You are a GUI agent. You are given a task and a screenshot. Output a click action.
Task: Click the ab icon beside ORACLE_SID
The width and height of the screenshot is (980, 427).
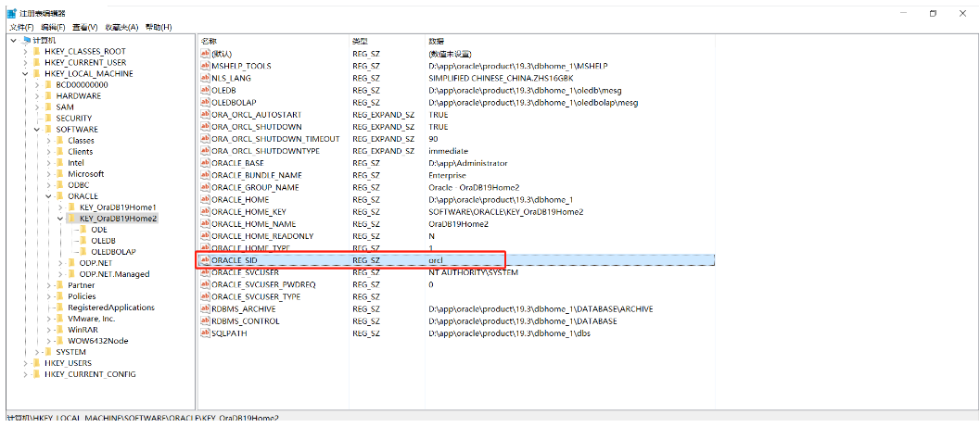point(204,259)
